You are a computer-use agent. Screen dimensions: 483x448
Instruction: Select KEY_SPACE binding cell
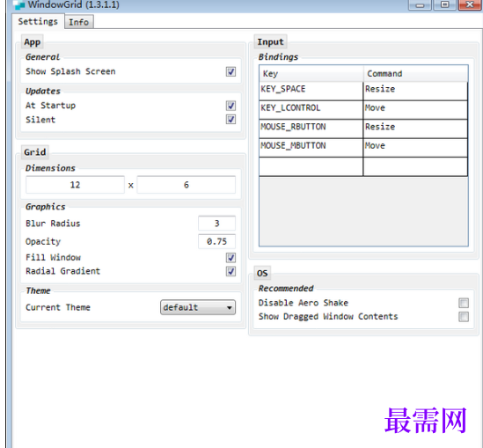pyautogui.click(x=311, y=91)
